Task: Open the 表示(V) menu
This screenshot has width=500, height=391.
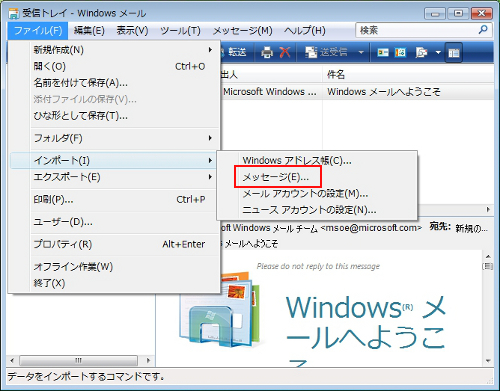Action: [132, 31]
